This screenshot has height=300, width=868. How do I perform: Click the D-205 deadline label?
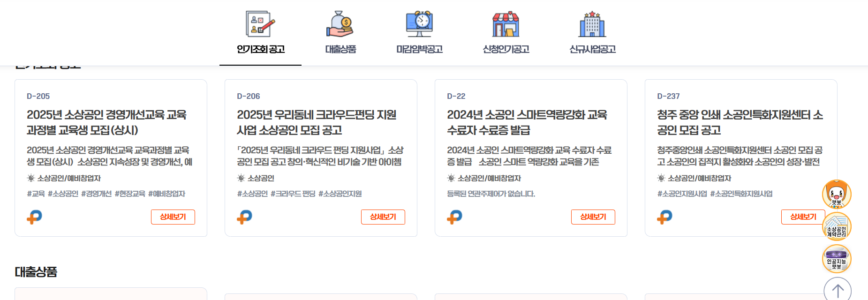tap(38, 96)
